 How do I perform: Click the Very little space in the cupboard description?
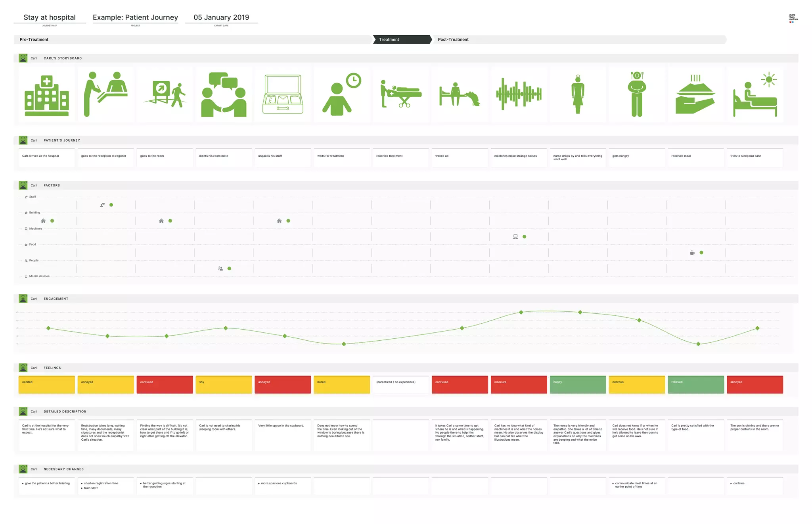pyautogui.click(x=283, y=435)
